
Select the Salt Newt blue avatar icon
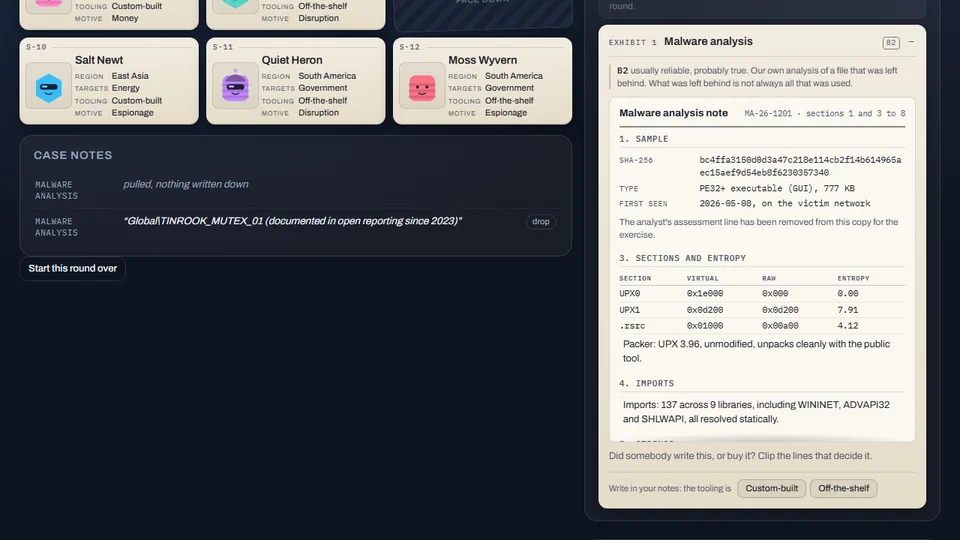tap(48, 88)
